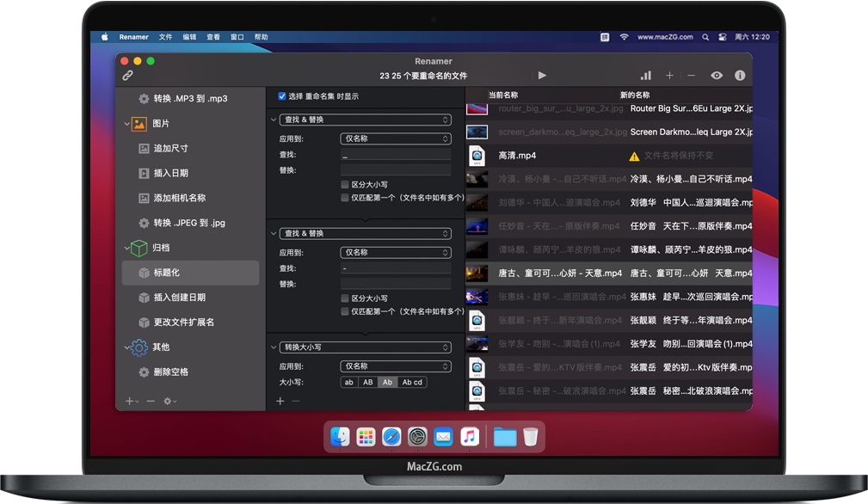Image resolution: width=868 pixels, height=504 pixels.
Task: Click the plus icon to add files
Action: 669,76
